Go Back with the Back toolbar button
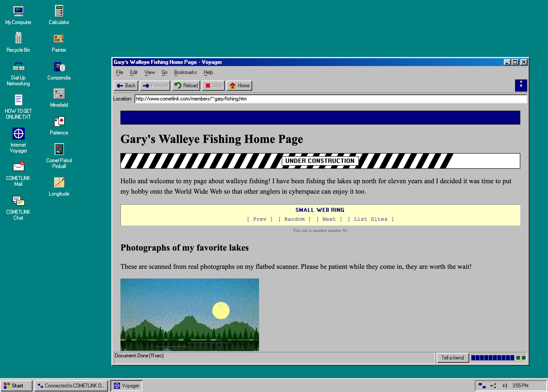Screen dimensions: 548x392 coord(126,86)
